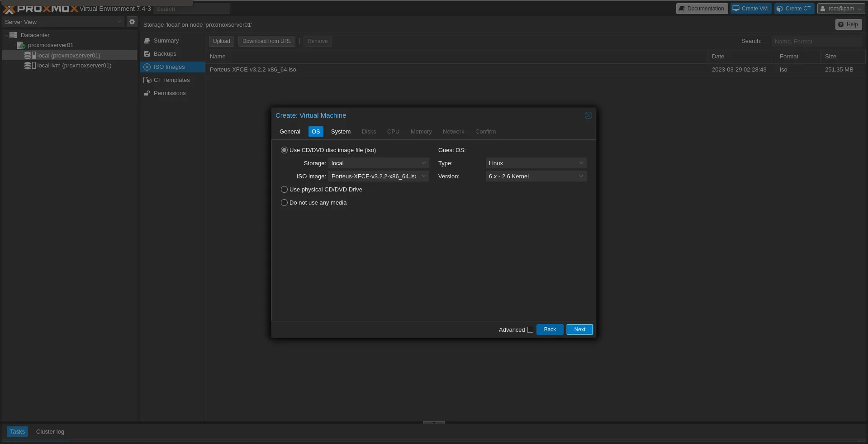Switch to the System tab

click(341, 132)
